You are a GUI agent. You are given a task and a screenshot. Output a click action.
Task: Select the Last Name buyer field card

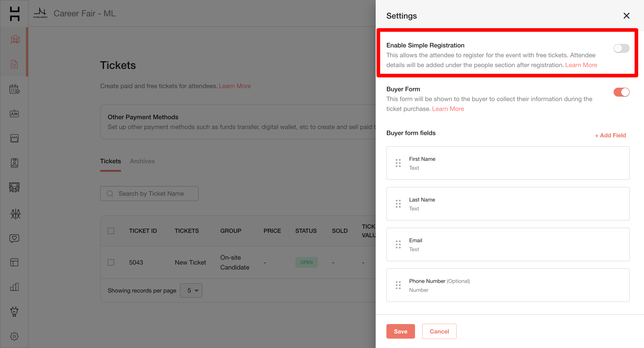508,204
